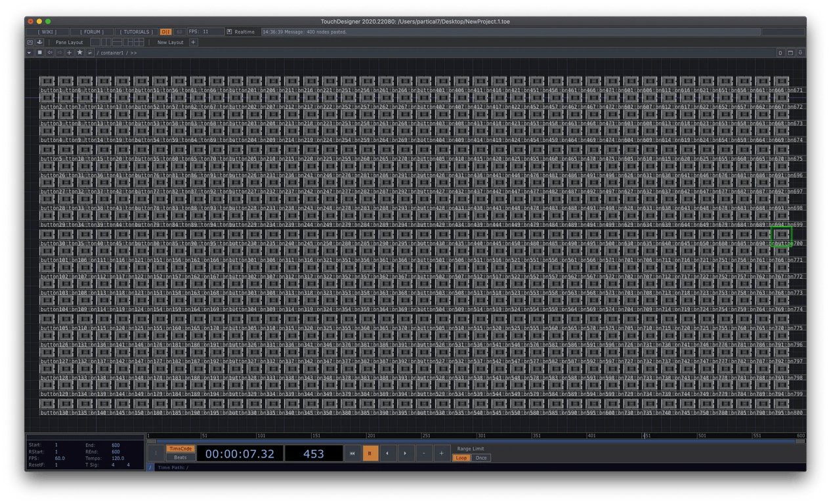Screen dimensions: 831x504
Task: Edit the Tempo value 120.0
Action: tap(118, 458)
